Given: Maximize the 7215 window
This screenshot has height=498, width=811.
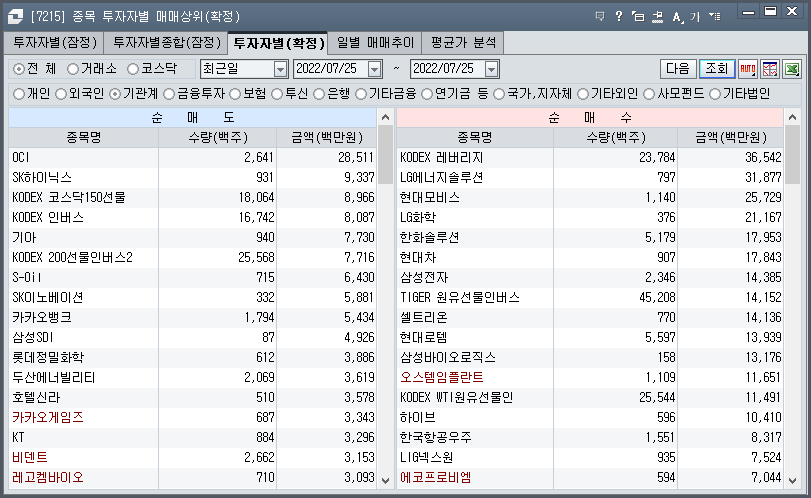Looking at the screenshot, I should [770, 11].
